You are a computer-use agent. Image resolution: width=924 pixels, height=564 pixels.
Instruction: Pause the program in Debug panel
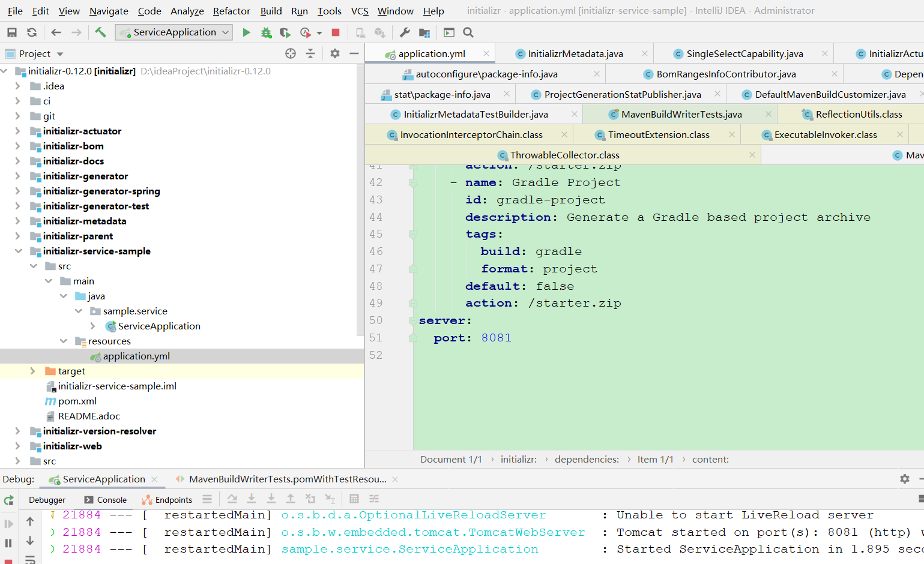point(8,543)
